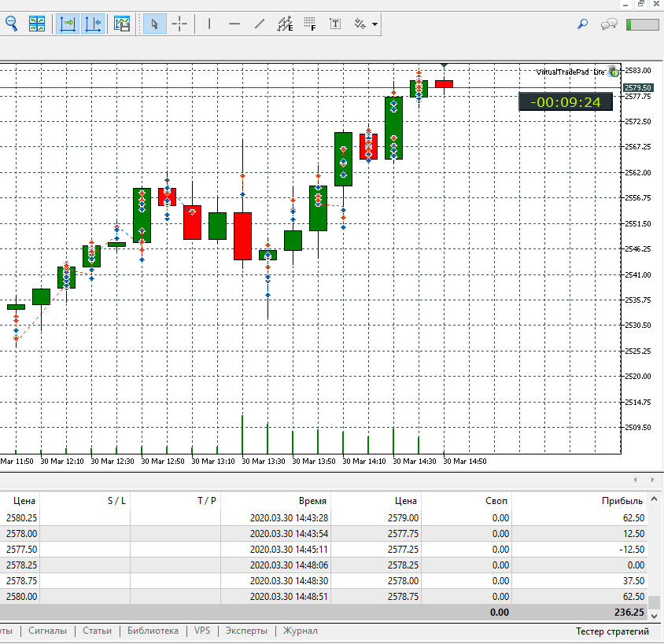Restore down the application window
The height and width of the screenshot is (644, 664).
(640, 4)
